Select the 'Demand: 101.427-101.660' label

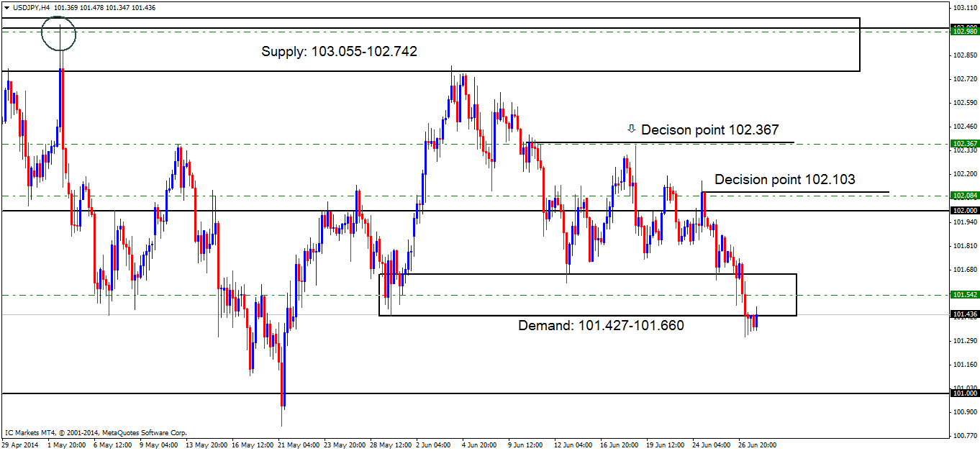(x=602, y=325)
